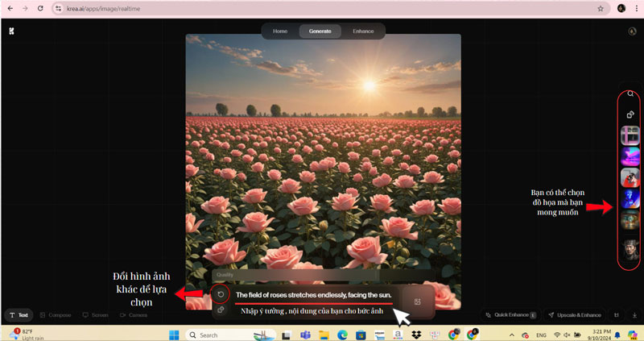Switch to Text input mode
644x341 pixels.
(x=19, y=315)
